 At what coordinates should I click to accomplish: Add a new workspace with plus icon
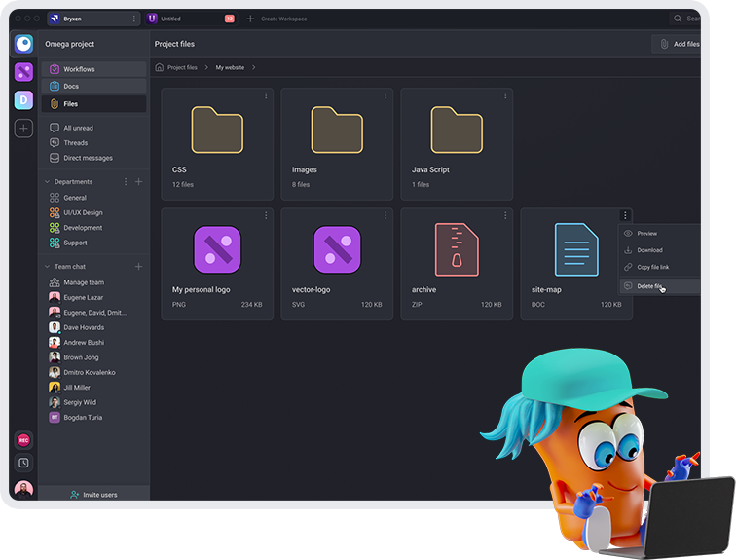pos(23,129)
